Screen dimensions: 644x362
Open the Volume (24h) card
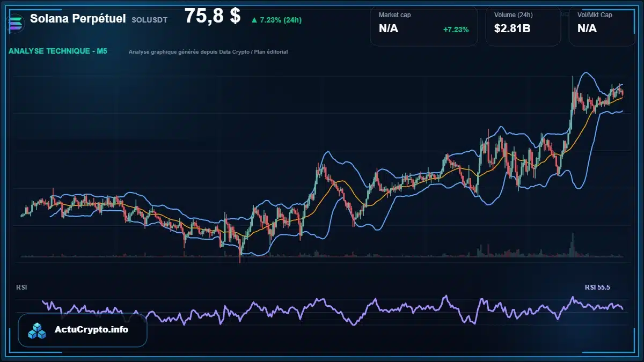pyautogui.click(x=523, y=26)
